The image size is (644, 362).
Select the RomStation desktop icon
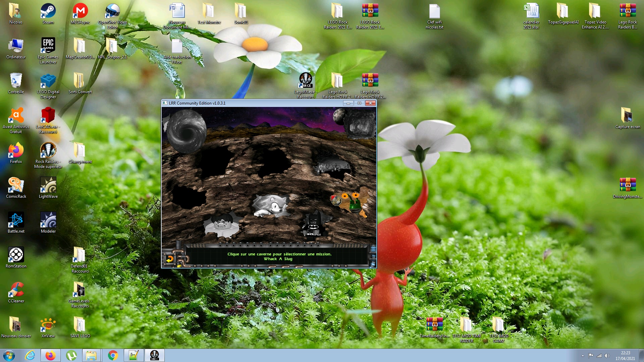point(16,258)
